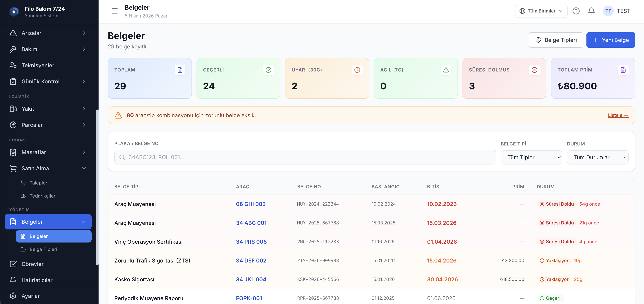644x304 pixels.
Task: Click the notification bell icon
Action: [591, 11]
